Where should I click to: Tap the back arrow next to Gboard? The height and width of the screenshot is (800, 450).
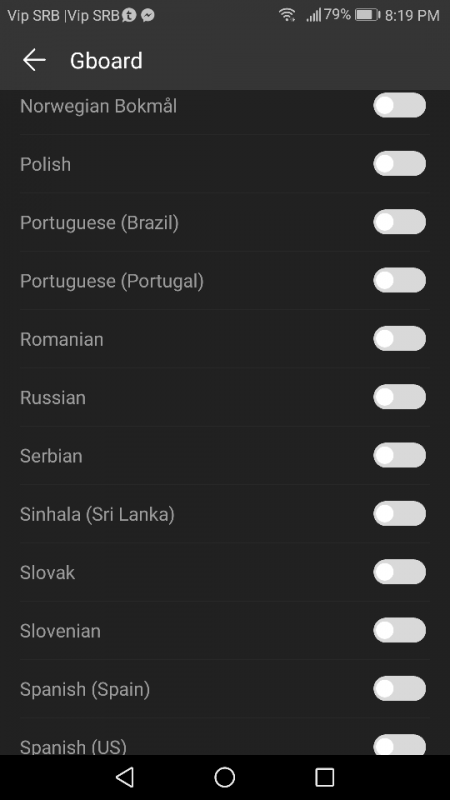34,60
